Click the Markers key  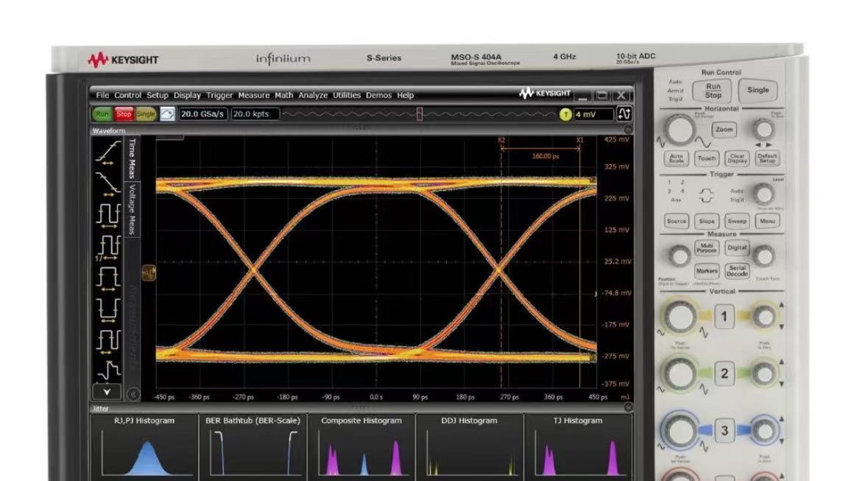706,271
